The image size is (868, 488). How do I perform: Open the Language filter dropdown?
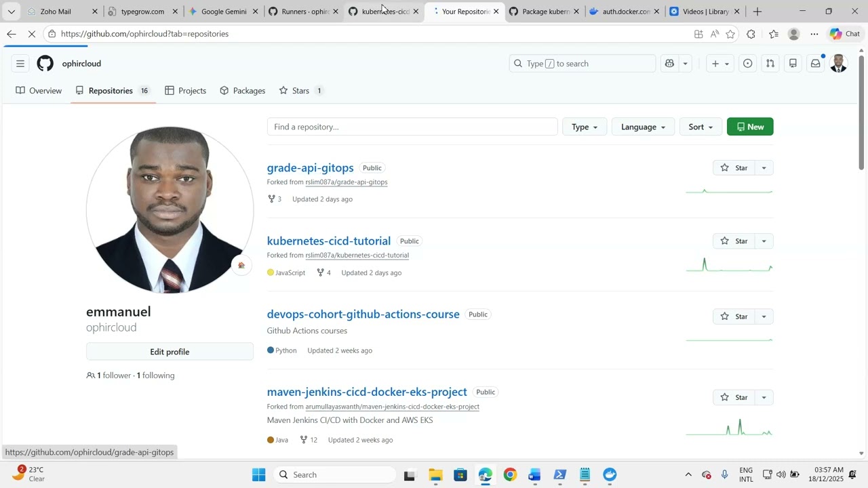pos(643,127)
